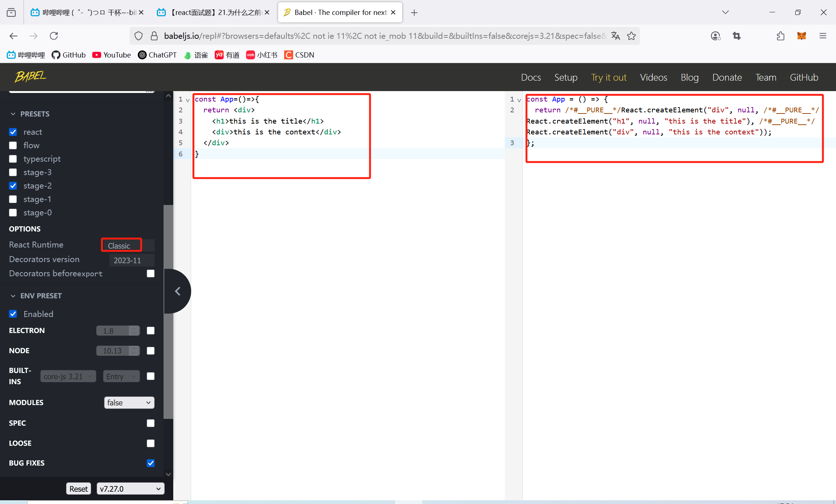This screenshot has width=836, height=504.
Task: Click the translate page icon in address bar
Action: tap(615, 36)
